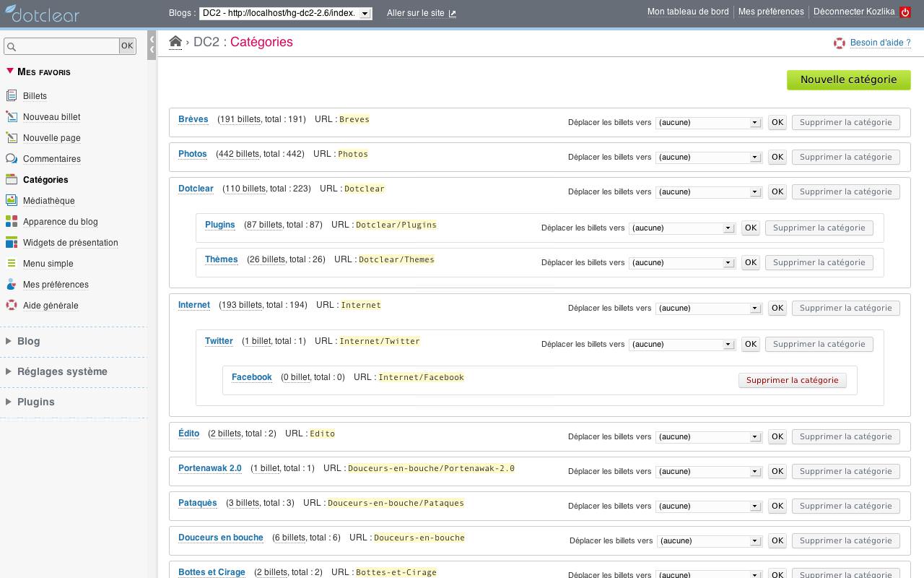Click the sidebar search input field
Viewport: 924px width, 578px height.
[62, 46]
